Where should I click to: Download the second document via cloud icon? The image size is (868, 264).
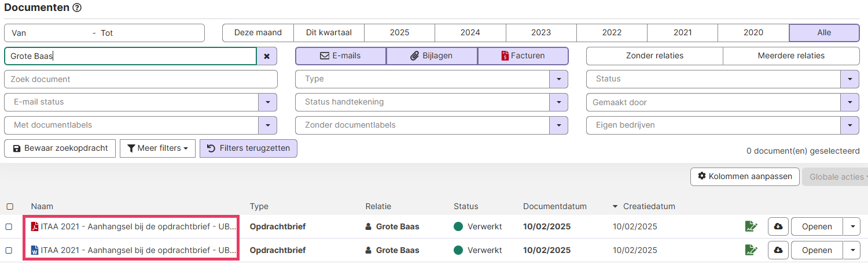tap(778, 250)
